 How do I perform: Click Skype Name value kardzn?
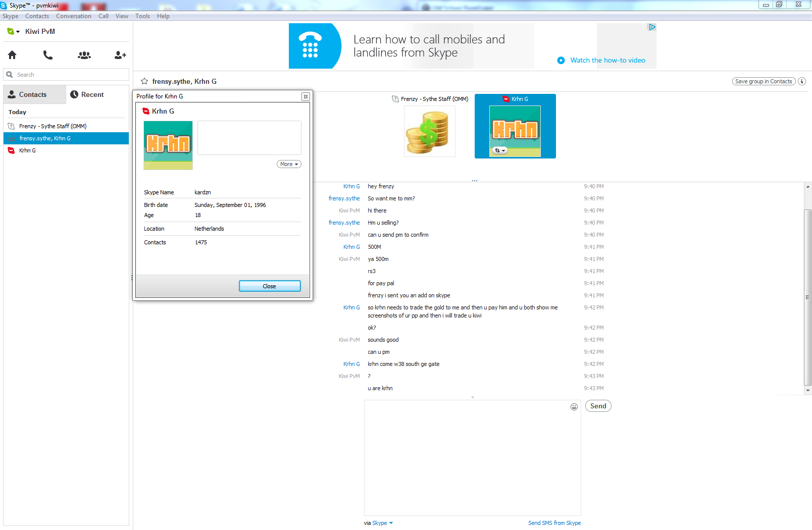point(202,192)
